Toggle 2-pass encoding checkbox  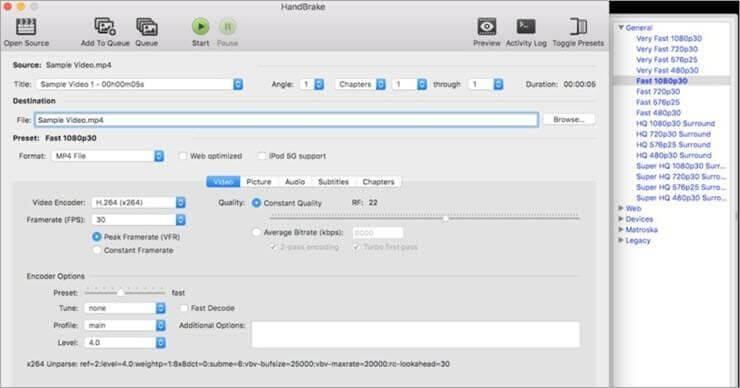click(273, 247)
